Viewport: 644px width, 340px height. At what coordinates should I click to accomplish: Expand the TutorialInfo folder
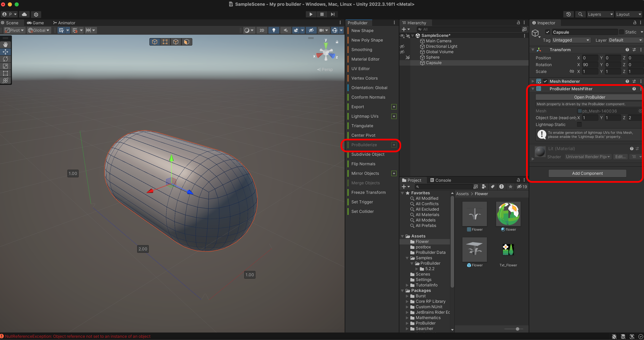click(407, 285)
